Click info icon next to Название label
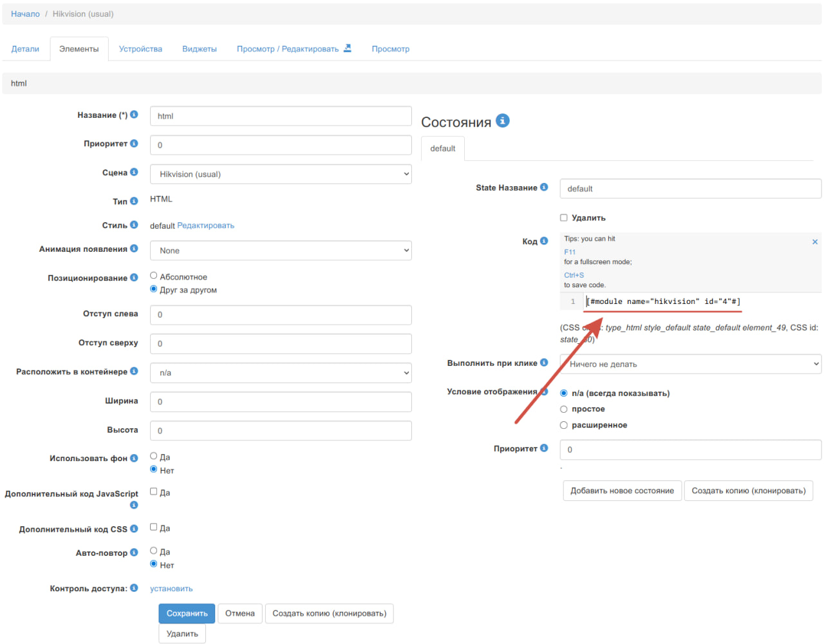The width and height of the screenshot is (824, 644). click(134, 115)
